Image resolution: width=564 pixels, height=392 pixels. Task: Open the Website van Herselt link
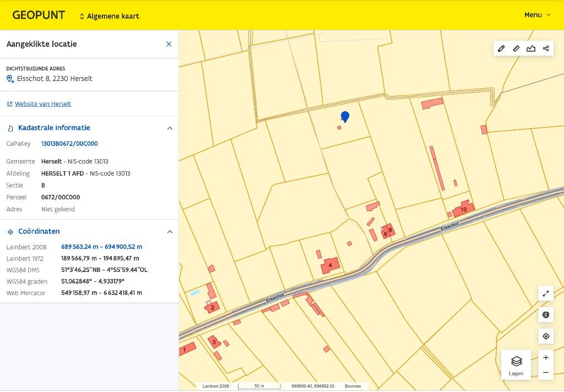43,104
